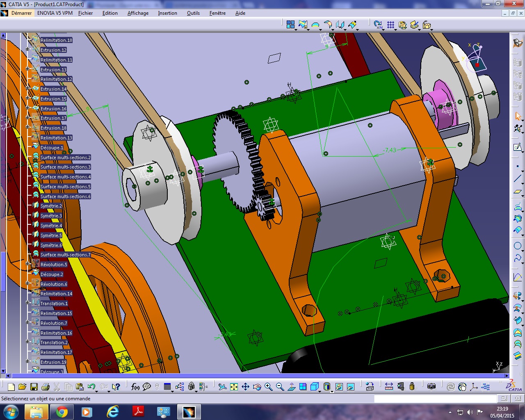The image size is (525, 420).
Task: Open the Outils menu
Action: [x=193, y=13]
